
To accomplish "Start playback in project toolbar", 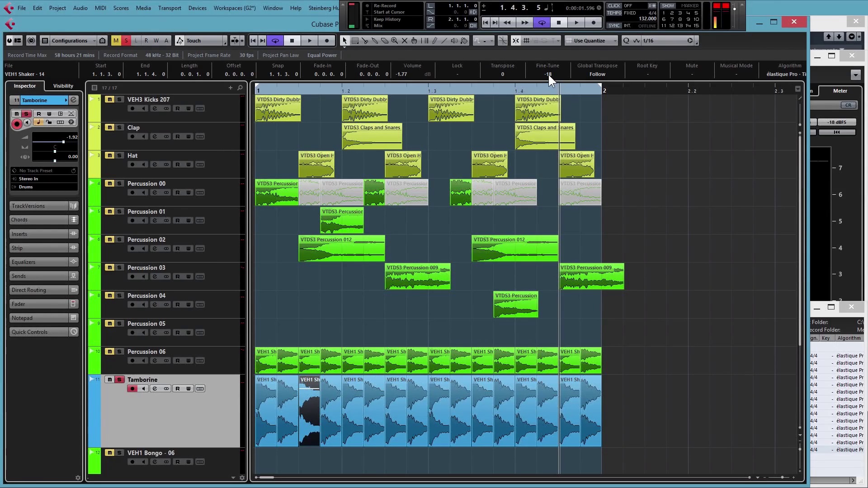I will click(x=310, y=41).
